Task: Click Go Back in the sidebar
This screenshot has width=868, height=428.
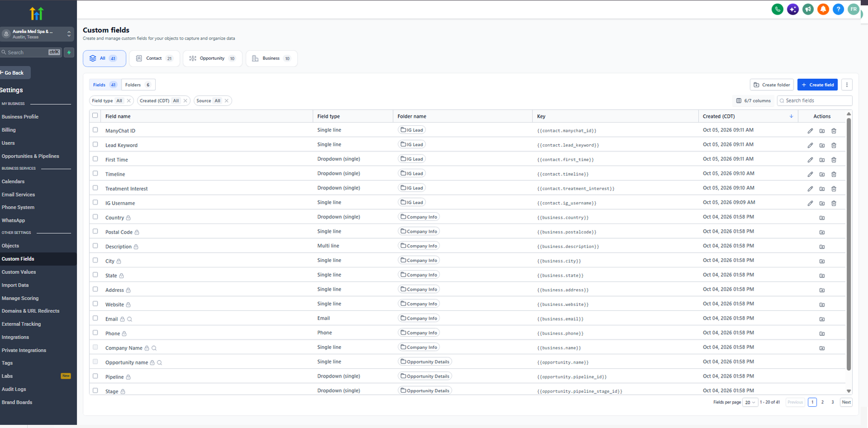Action: (x=15, y=73)
